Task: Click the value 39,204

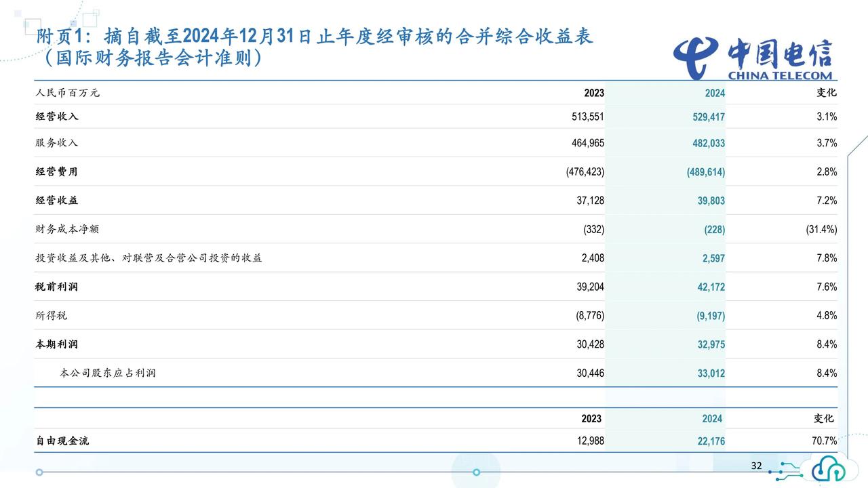Action: (x=590, y=287)
